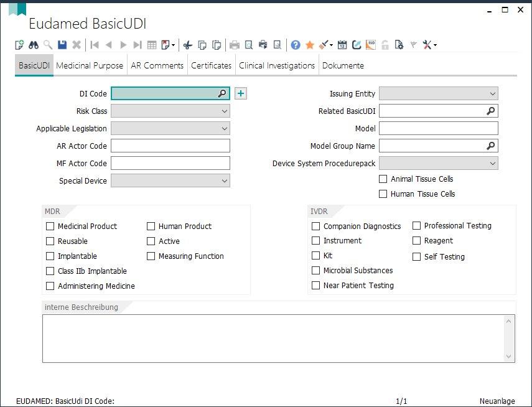Focus the MF Actor Code input
Viewport: 532px width, 407px height.
(x=170, y=163)
